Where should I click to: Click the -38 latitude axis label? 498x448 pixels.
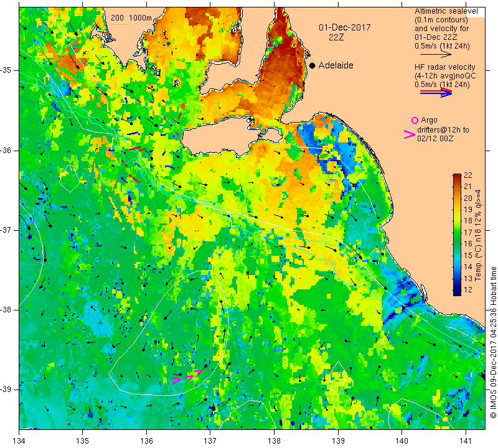click(x=6, y=310)
